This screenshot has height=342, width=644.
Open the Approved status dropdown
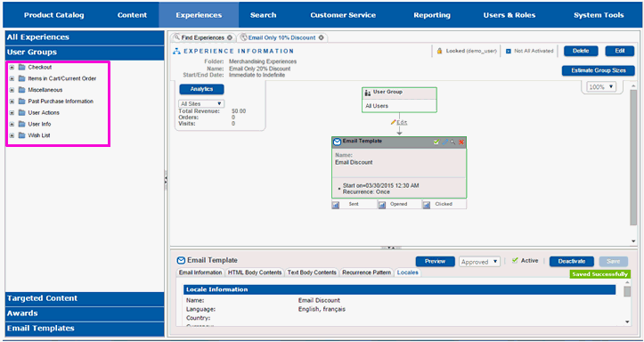click(480, 262)
